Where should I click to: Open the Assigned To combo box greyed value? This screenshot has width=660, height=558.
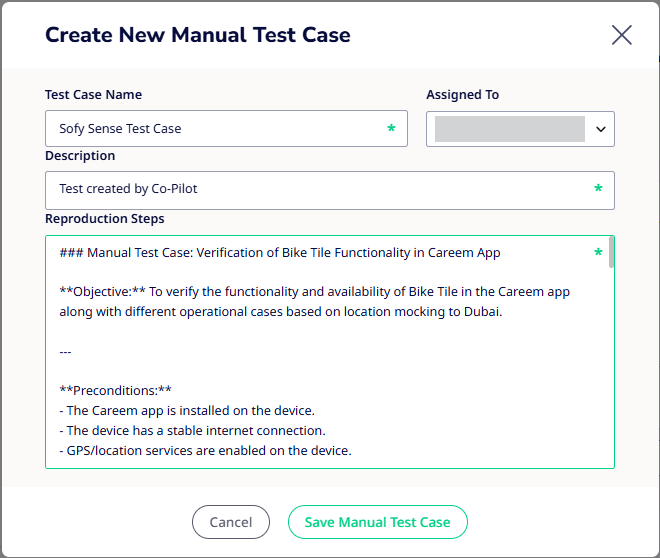(x=510, y=129)
